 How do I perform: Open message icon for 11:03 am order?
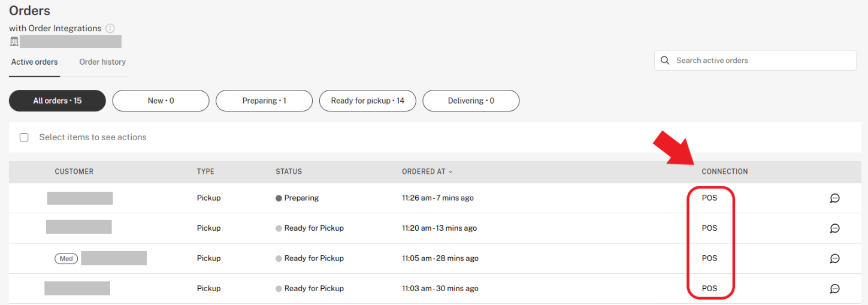(x=834, y=289)
